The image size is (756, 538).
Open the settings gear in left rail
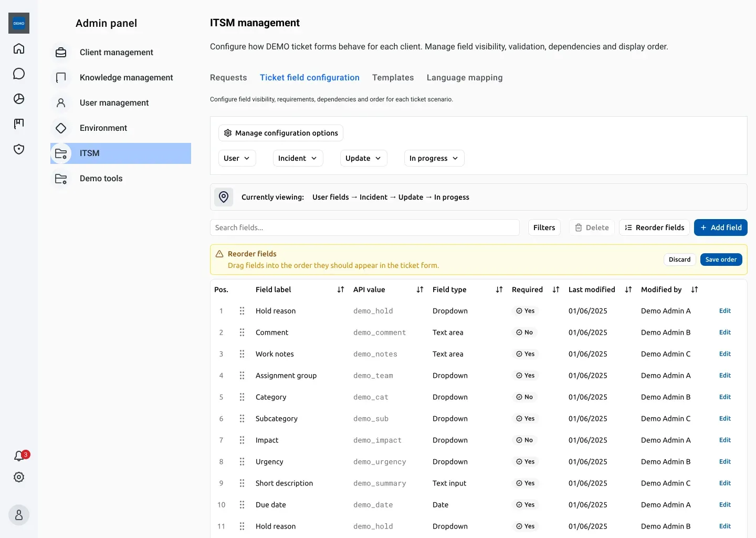click(x=19, y=477)
